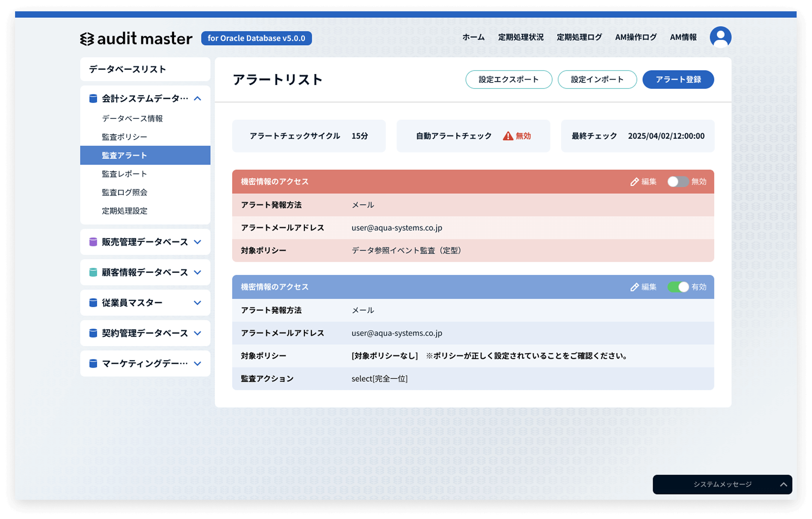This screenshot has height=519, width=812.
Task: Click the teal 顧客情報データベース database icon
Action: (x=93, y=272)
